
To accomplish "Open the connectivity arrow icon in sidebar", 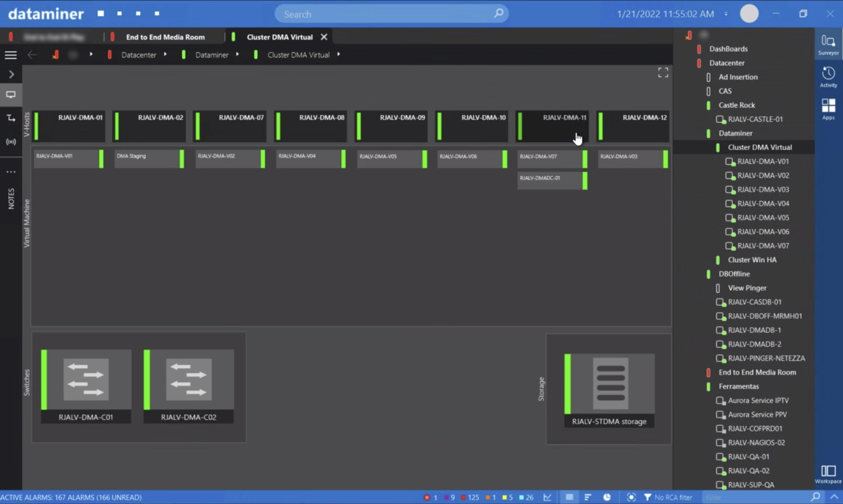I will [x=11, y=118].
